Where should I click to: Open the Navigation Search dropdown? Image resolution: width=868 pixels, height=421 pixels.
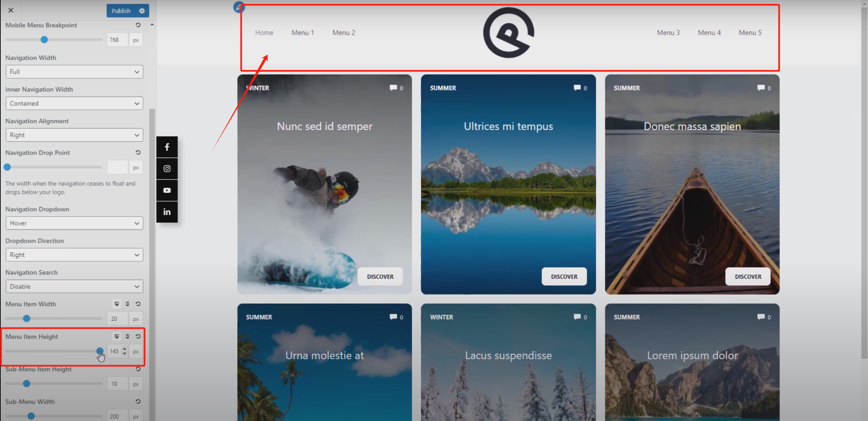(x=74, y=287)
